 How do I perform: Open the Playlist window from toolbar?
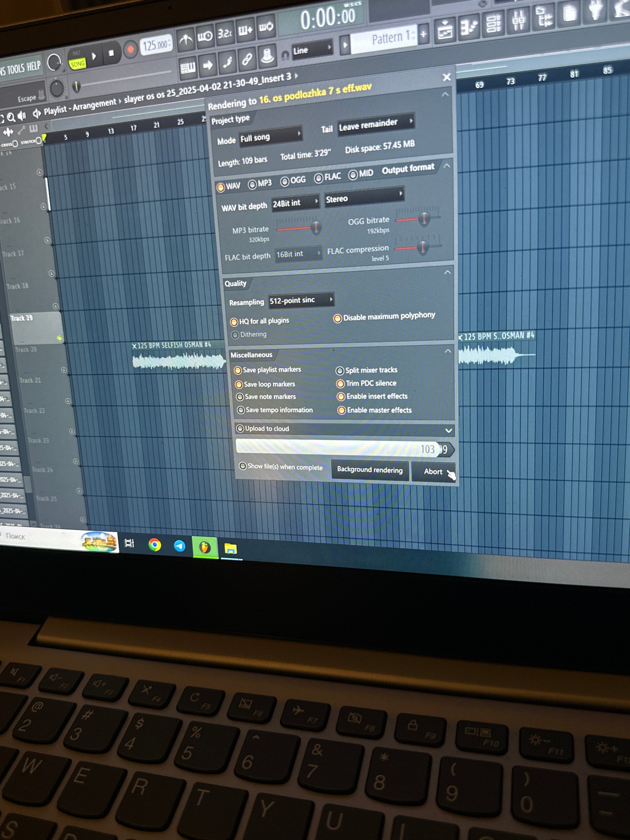point(445,31)
